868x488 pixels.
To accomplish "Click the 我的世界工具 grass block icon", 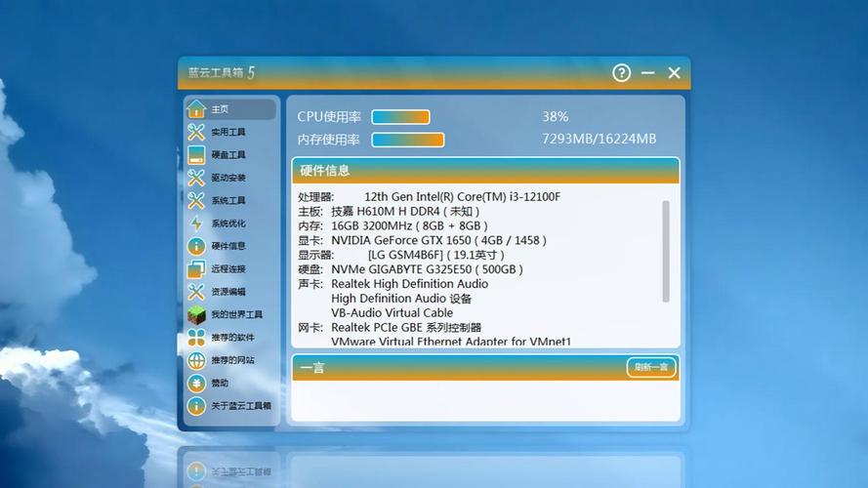I will [196, 314].
